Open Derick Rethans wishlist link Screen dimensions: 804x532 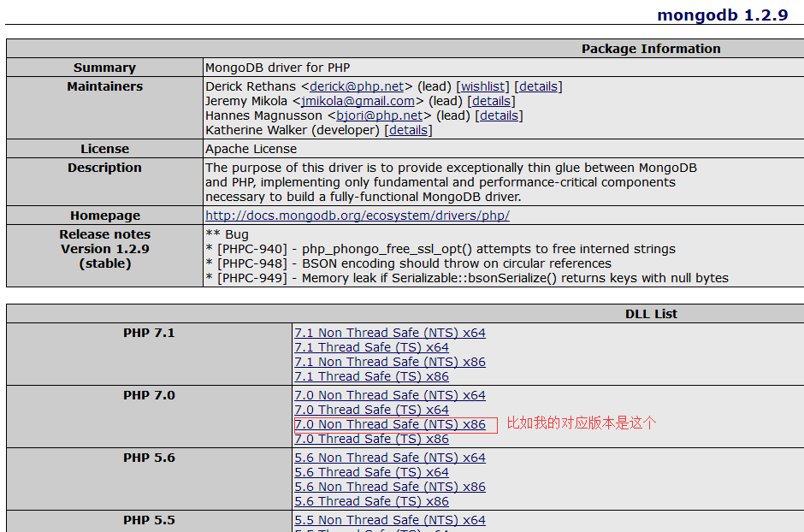point(483,86)
